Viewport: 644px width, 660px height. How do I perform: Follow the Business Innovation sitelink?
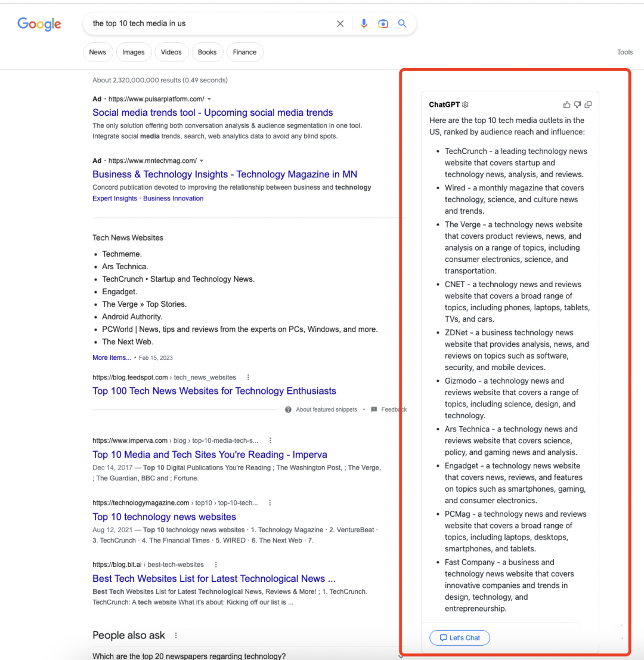tap(174, 198)
